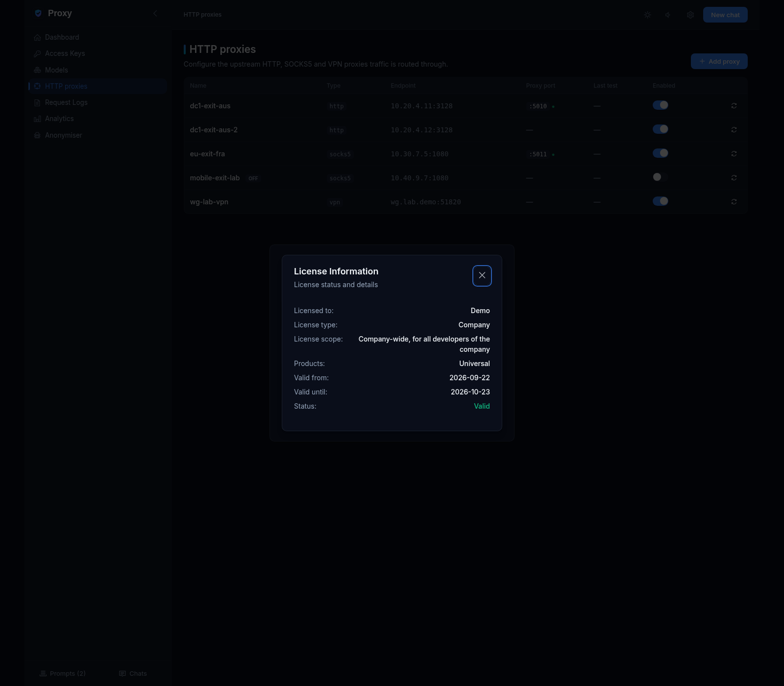Image resolution: width=784 pixels, height=686 pixels.
Task: Click the Name column header
Action: click(198, 86)
